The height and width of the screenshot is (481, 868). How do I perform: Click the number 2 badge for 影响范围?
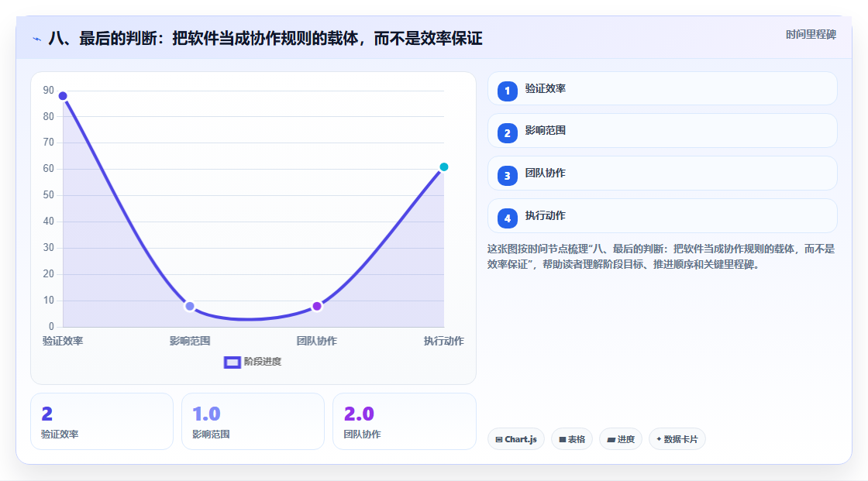(x=507, y=133)
